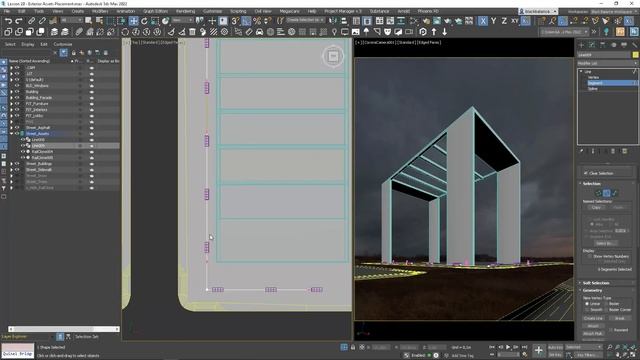640x360 pixels.
Task: Click the car icon in second toolbar
Action: pyautogui.click(x=260, y=32)
